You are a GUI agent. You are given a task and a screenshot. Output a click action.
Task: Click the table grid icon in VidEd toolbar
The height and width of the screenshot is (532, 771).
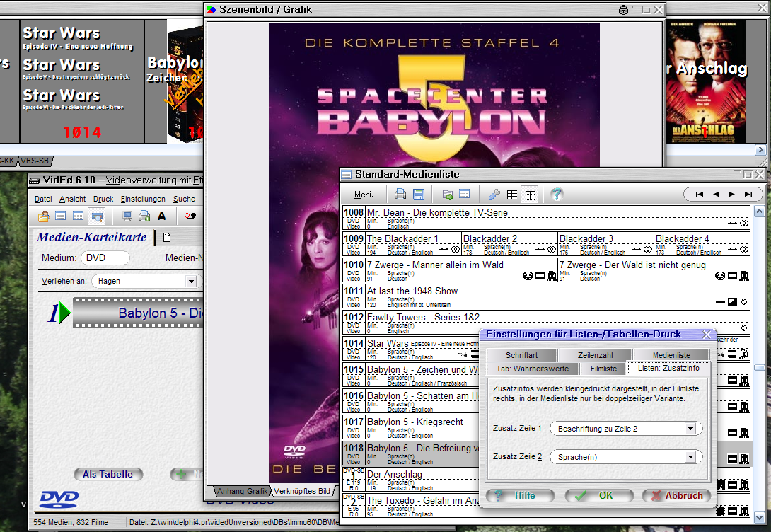coord(78,216)
